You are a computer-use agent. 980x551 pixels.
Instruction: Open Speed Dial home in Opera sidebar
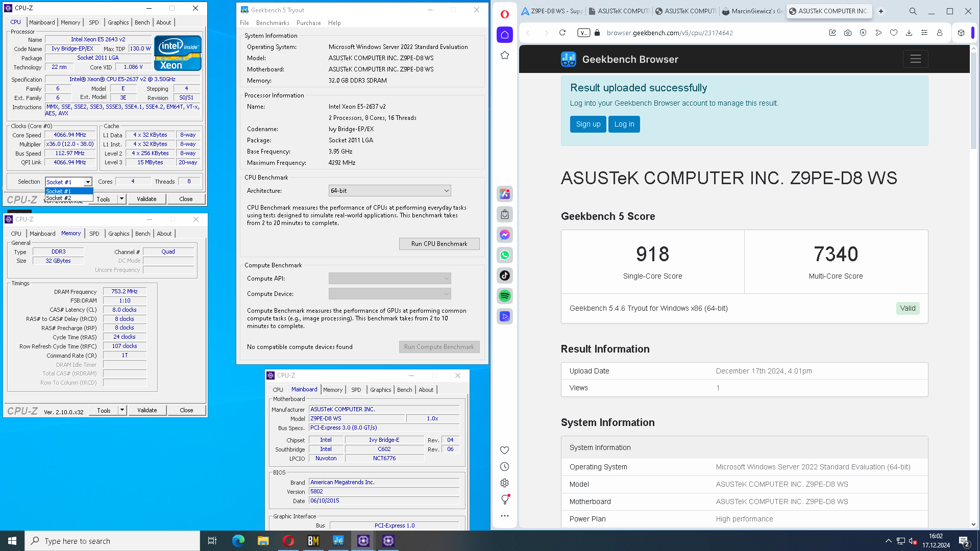(504, 35)
